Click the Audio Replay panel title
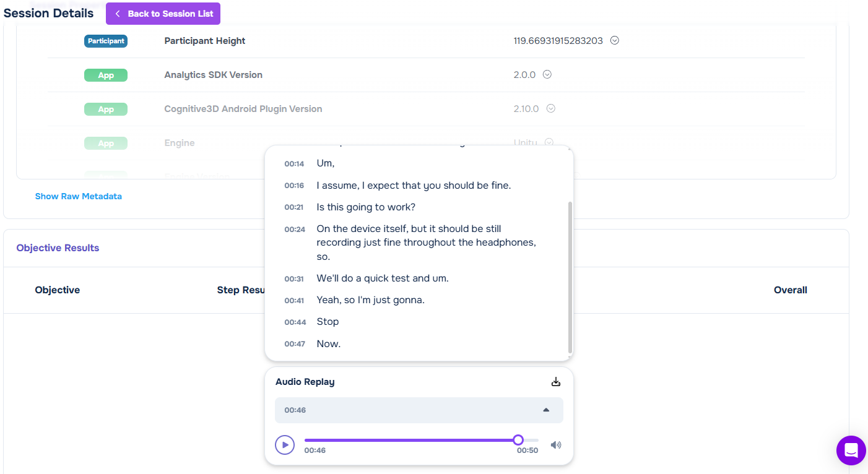 [305, 382]
